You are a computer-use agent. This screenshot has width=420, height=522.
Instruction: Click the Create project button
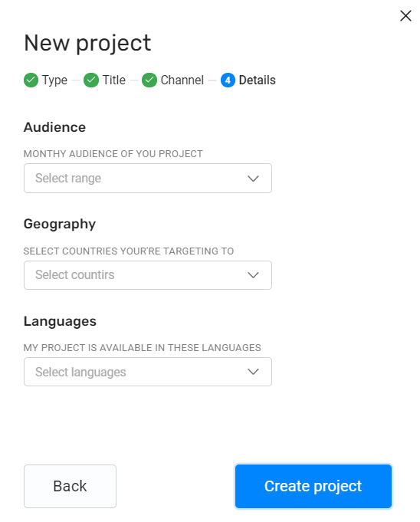point(313,486)
